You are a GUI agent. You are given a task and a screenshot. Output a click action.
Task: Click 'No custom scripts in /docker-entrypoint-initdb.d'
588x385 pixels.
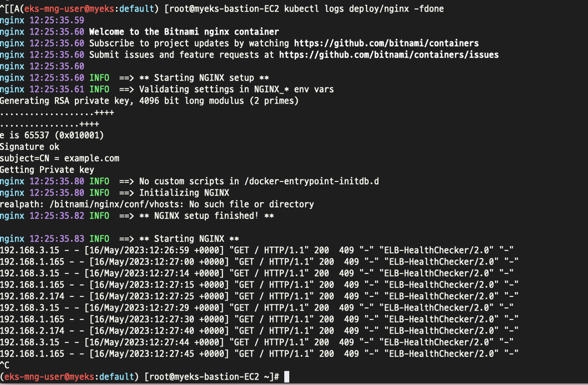pyautogui.click(x=259, y=181)
